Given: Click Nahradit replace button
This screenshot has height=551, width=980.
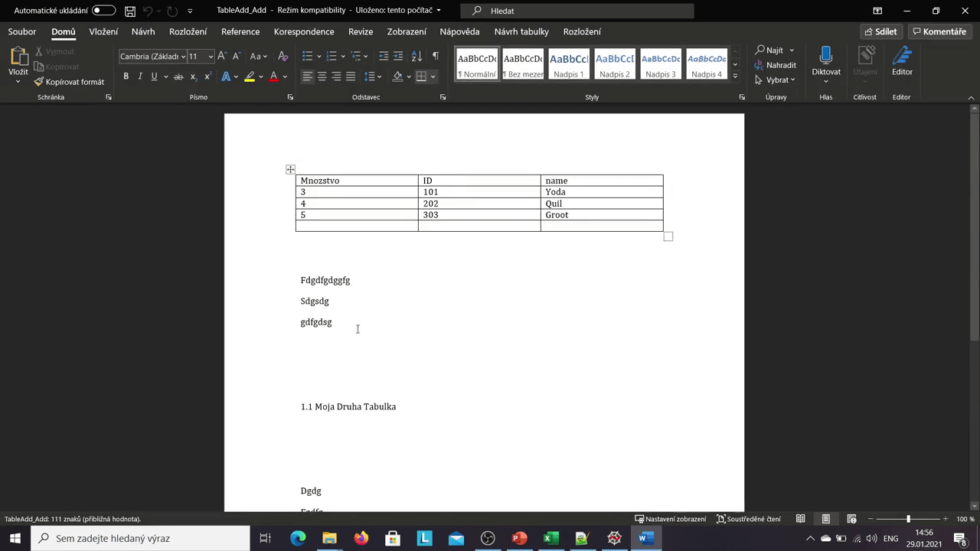Looking at the screenshot, I should (776, 65).
